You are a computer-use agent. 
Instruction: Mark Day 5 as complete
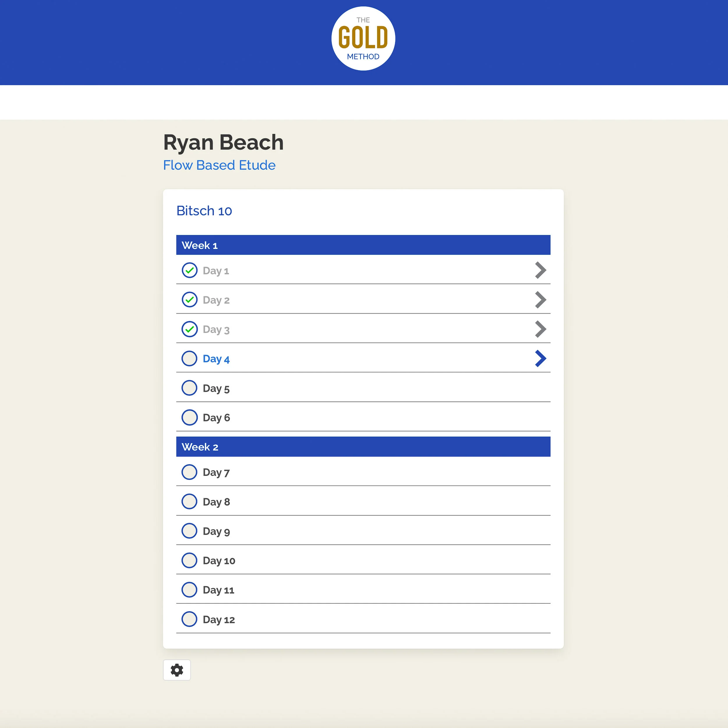tap(190, 388)
